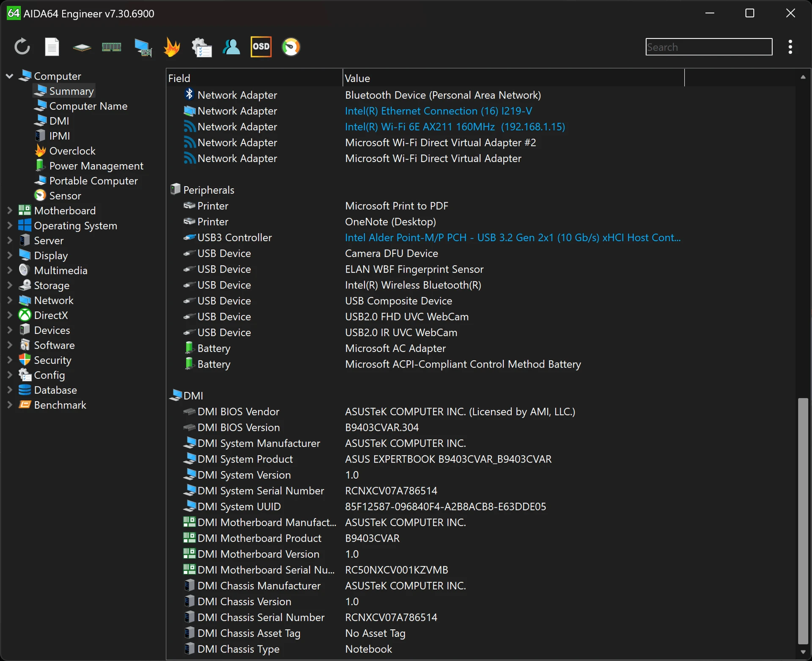Expand the Network tree node
Image resolution: width=812 pixels, height=661 pixels.
point(10,300)
